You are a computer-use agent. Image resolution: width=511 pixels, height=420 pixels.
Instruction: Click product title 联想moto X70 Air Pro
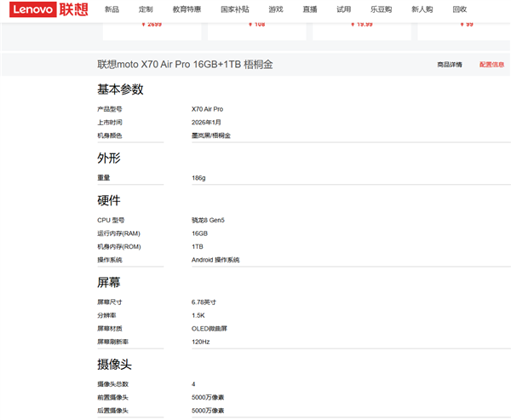(x=185, y=64)
